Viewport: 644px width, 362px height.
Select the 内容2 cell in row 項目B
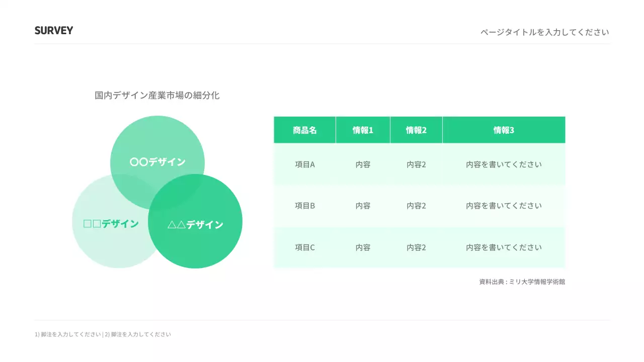[416, 206]
